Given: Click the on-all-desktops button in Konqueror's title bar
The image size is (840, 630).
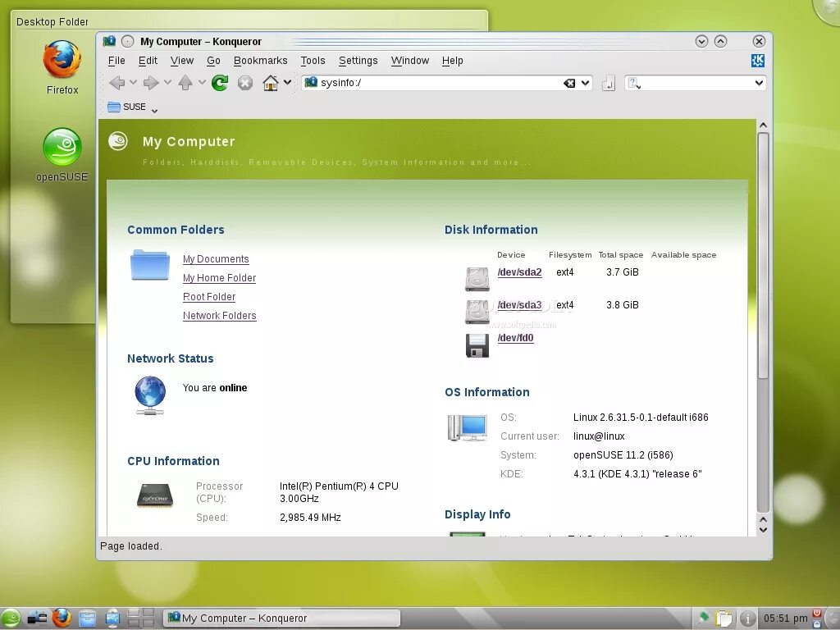Looking at the screenshot, I should pyautogui.click(x=127, y=41).
